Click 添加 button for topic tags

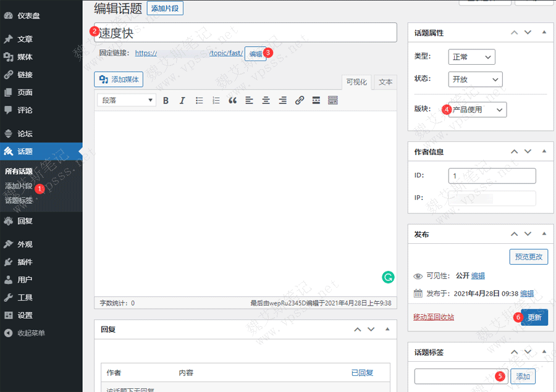coord(523,377)
